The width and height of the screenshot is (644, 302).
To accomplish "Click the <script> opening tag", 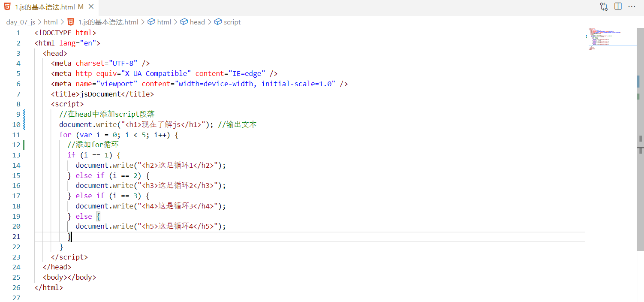I will click(x=67, y=104).
